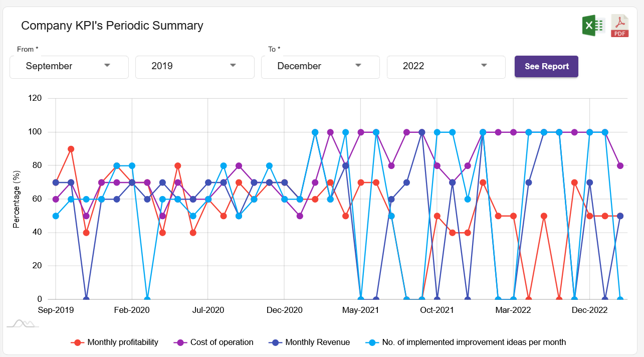Export the report to Excel

click(x=593, y=25)
